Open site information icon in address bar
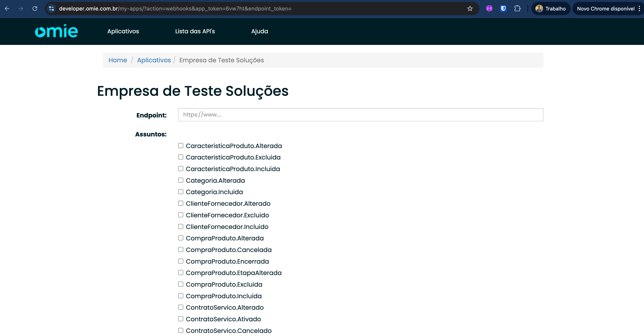 point(51,9)
